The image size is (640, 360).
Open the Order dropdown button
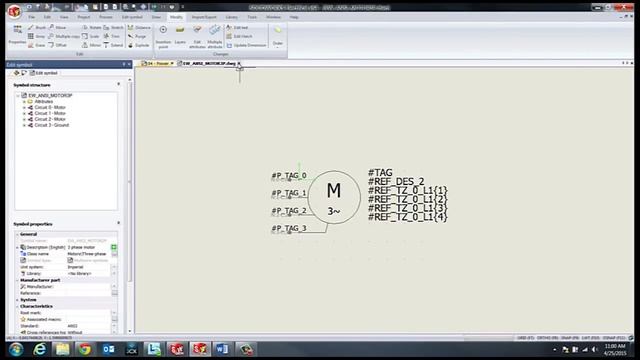tap(278, 37)
